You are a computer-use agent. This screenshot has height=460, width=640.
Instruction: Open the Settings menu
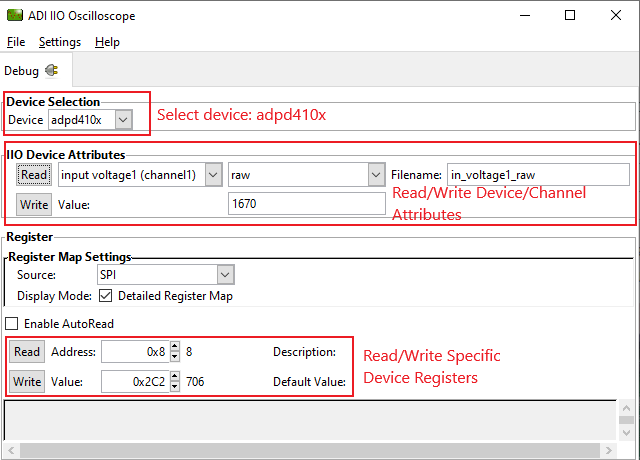[60, 42]
